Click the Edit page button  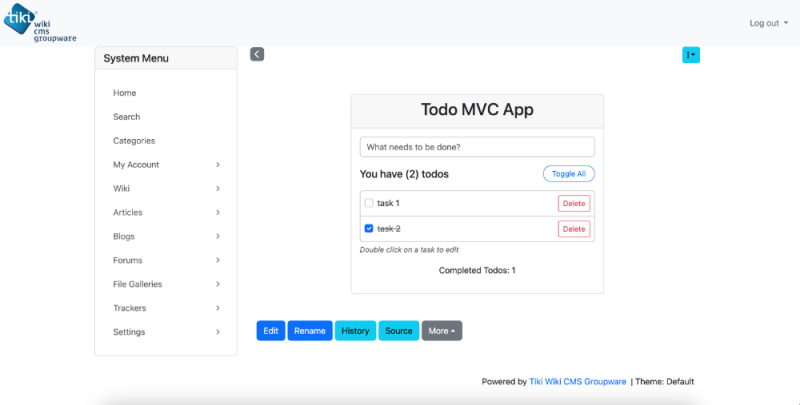(271, 331)
